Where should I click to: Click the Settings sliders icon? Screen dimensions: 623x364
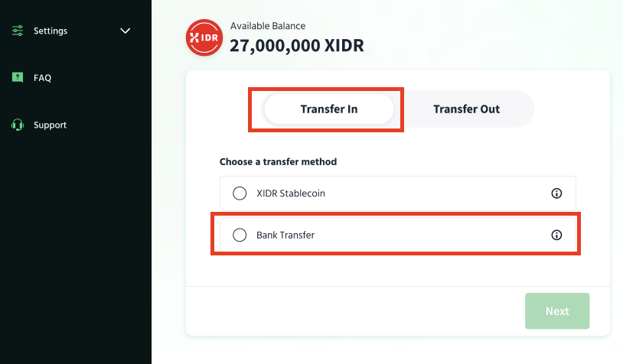pyautogui.click(x=18, y=31)
